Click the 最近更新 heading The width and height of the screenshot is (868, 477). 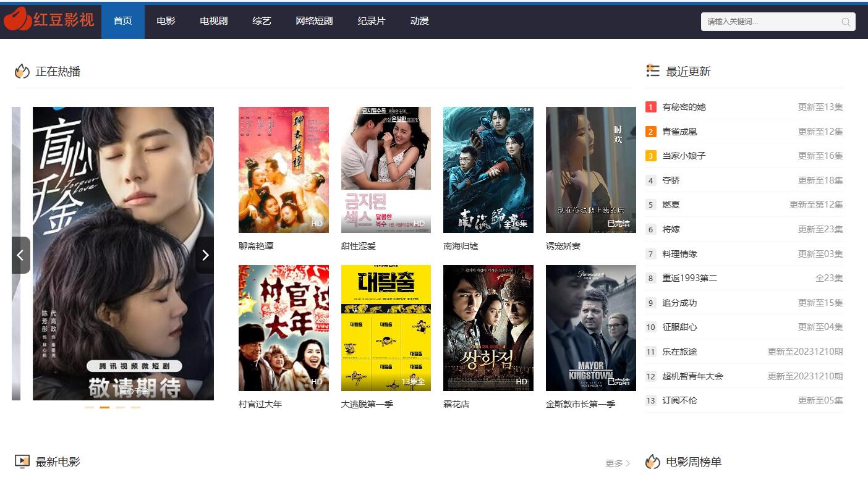tap(688, 71)
